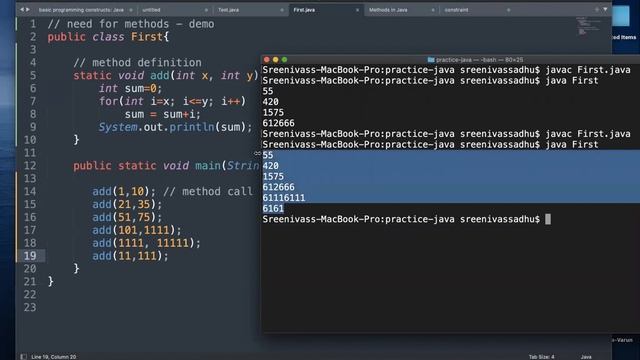
Task: Click the unhighlighted '420' output in terminal
Action: [271, 102]
